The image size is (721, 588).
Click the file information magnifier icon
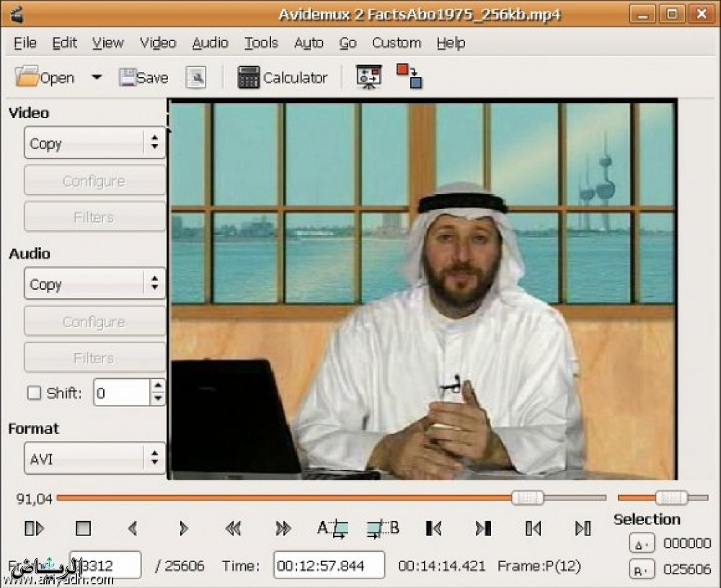point(196,77)
